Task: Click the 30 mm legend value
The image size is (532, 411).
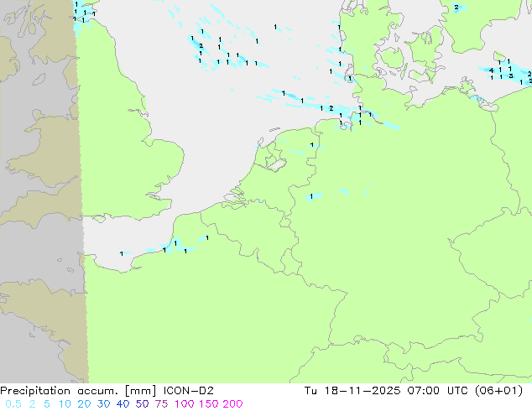Action: (103, 404)
